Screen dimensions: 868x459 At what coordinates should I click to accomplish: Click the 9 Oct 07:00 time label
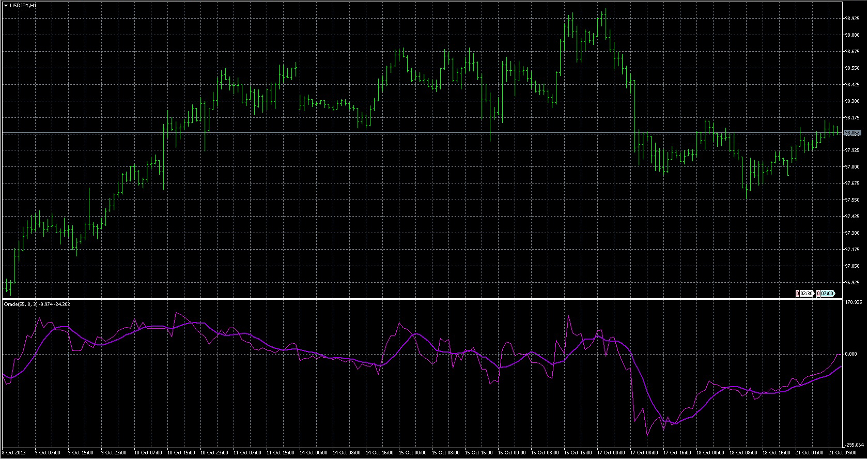click(47, 453)
